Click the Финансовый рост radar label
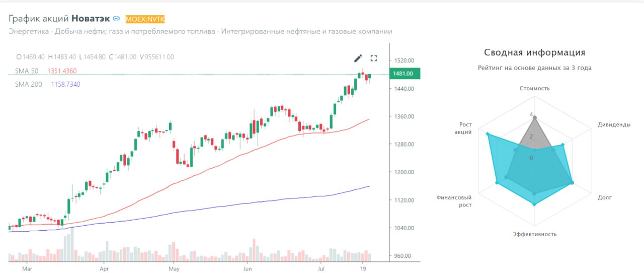This screenshot has height=273, width=644. (454, 201)
